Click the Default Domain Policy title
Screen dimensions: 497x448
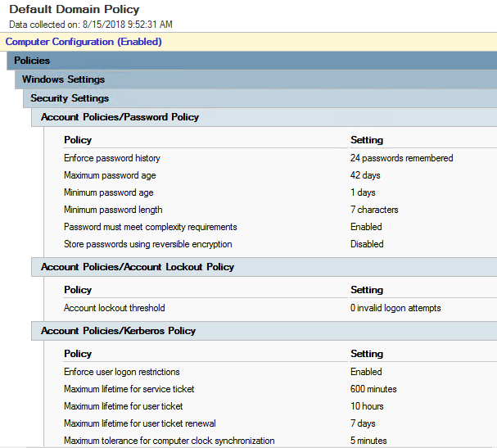pos(75,10)
